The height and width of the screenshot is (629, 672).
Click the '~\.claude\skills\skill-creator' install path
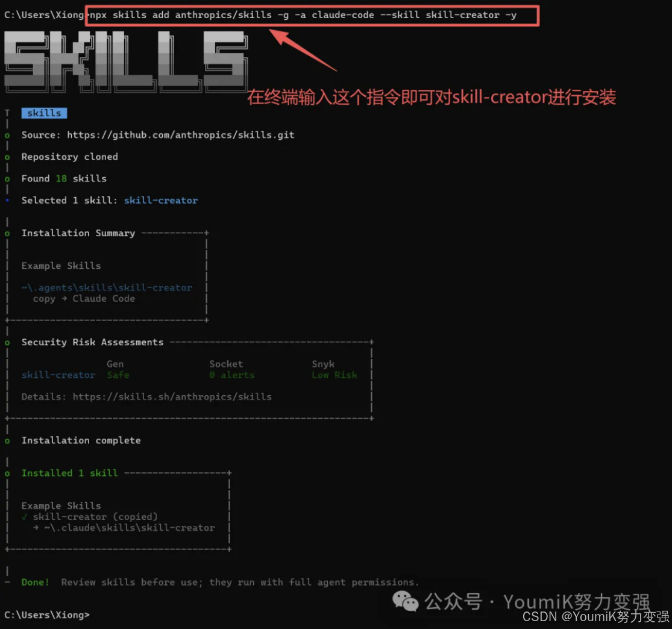coord(130,528)
